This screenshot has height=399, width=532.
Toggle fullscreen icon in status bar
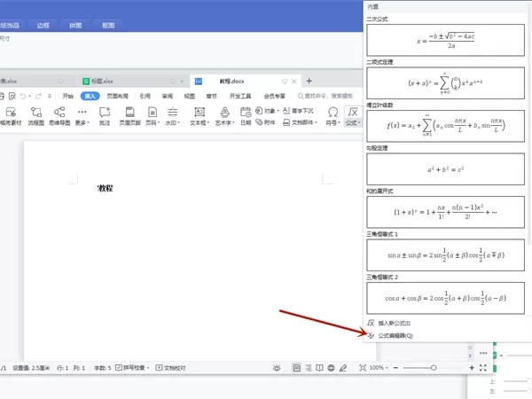(x=483, y=368)
